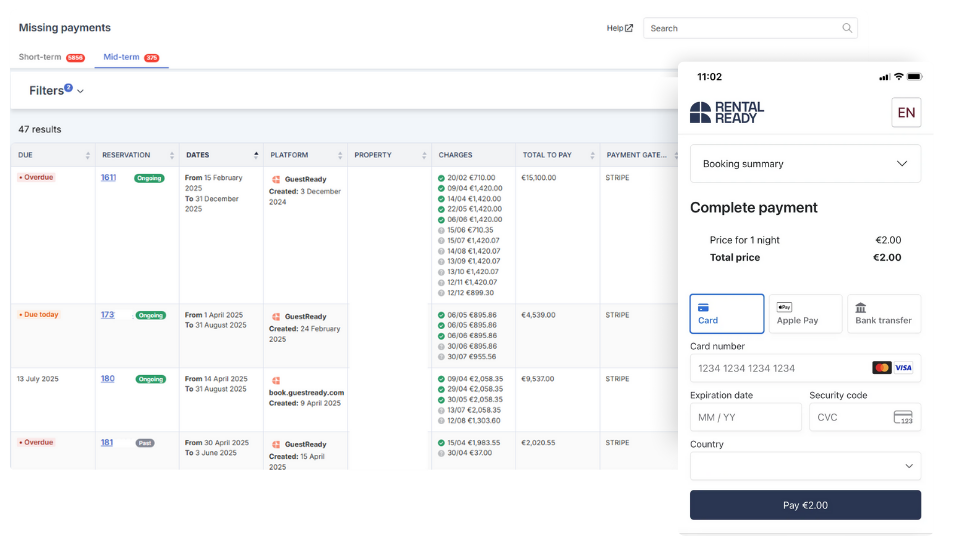Viewport: 955px width, 544px height.
Task: Select Bank transfer payment method
Action: coord(884,314)
